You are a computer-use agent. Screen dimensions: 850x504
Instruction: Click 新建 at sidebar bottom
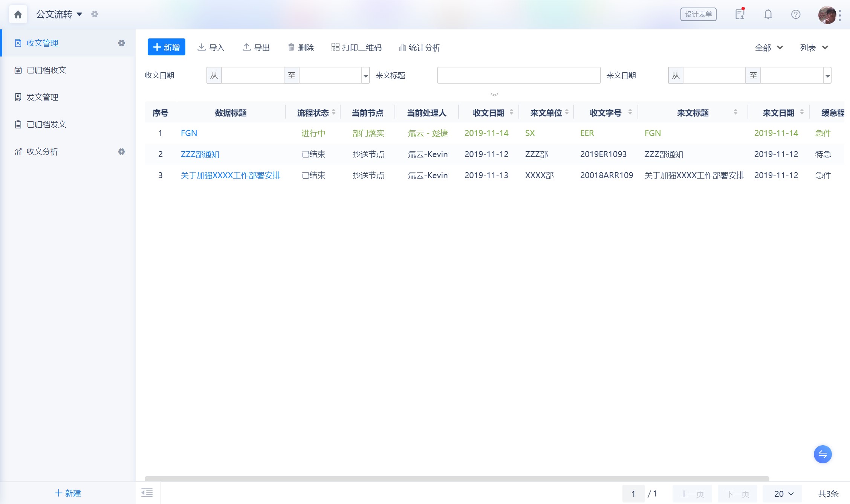(68, 493)
